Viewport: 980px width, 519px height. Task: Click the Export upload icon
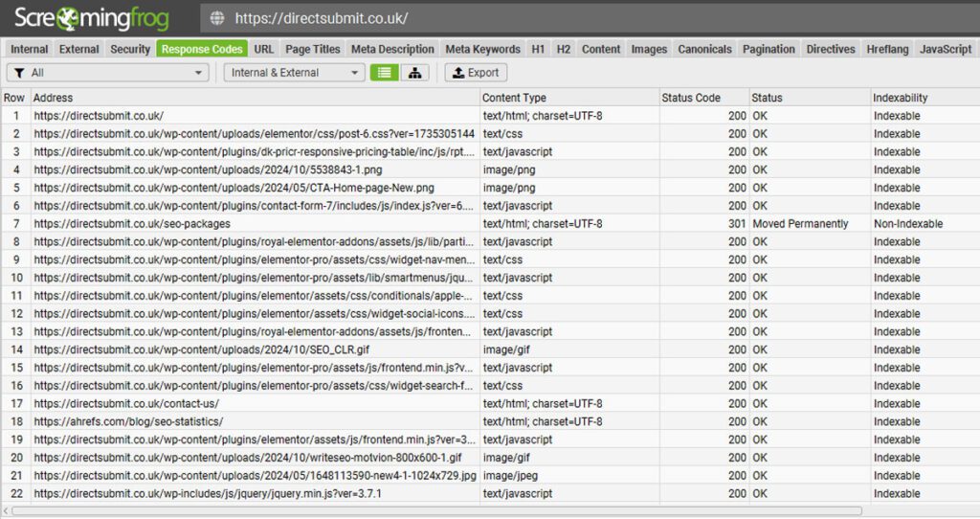click(457, 73)
